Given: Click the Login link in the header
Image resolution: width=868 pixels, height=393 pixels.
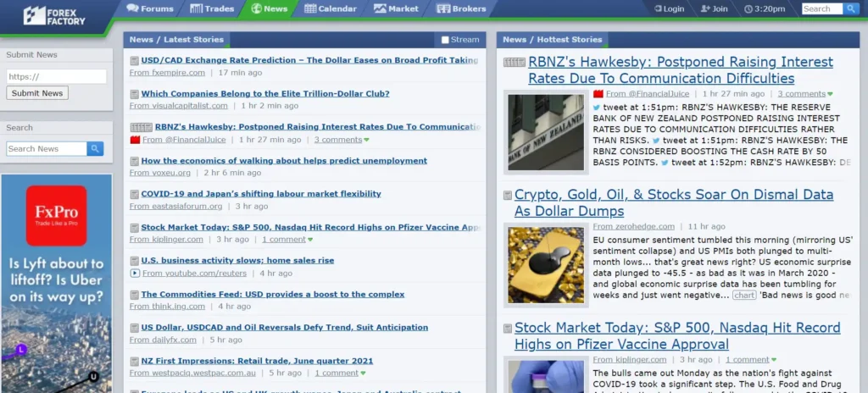Looking at the screenshot, I should (x=668, y=8).
